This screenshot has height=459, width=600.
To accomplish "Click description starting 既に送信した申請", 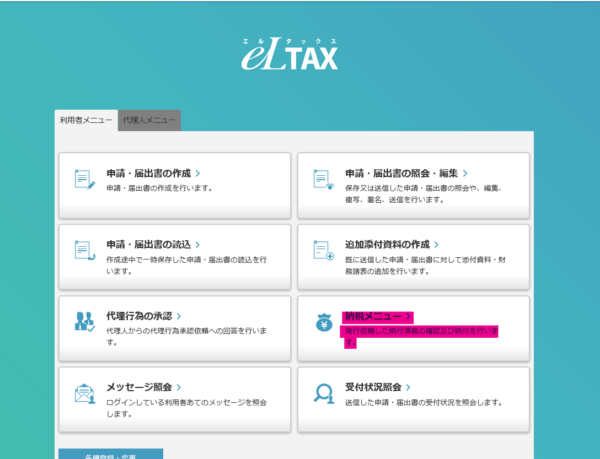I will pyautogui.click(x=425, y=265).
